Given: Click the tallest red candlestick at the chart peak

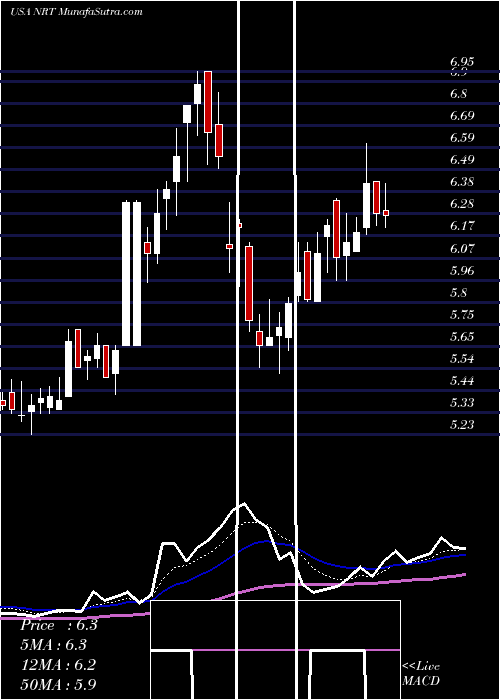Looking at the screenshot, I should pyautogui.click(x=208, y=102).
